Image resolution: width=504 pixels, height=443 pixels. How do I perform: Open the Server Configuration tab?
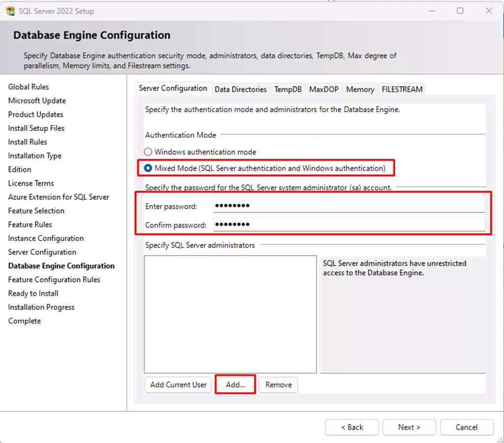pyautogui.click(x=173, y=89)
